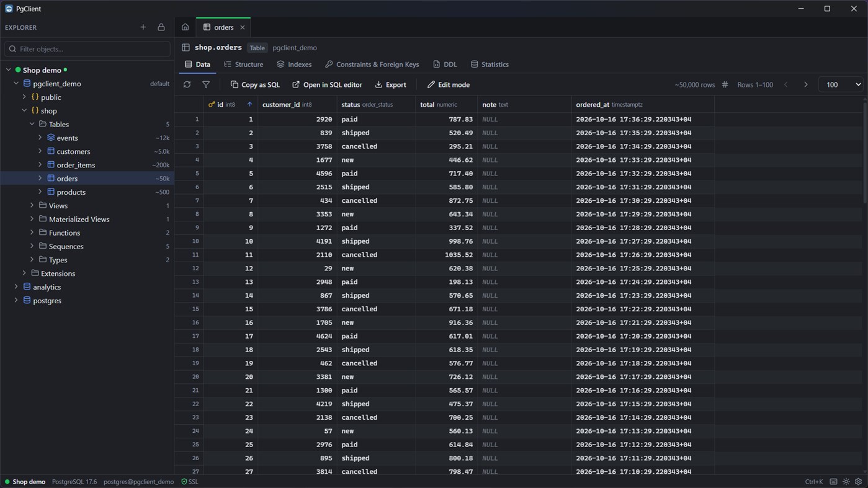
Task: Open keyboard shortcuts icon in status bar
Action: (x=833, y=482)
